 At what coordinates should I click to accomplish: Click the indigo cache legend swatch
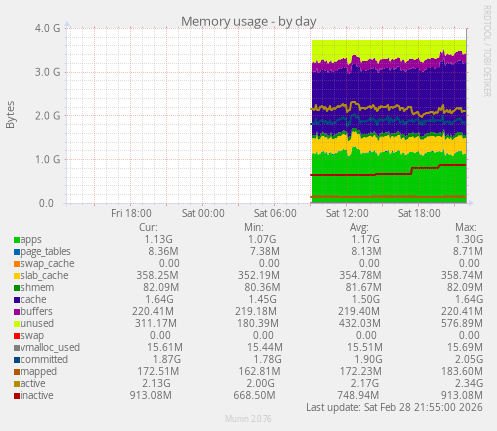pos(17,300)
